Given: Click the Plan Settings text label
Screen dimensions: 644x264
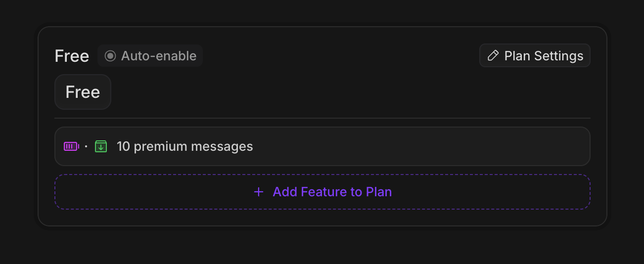Looking at the screenshot, I should tap(544, 56).
